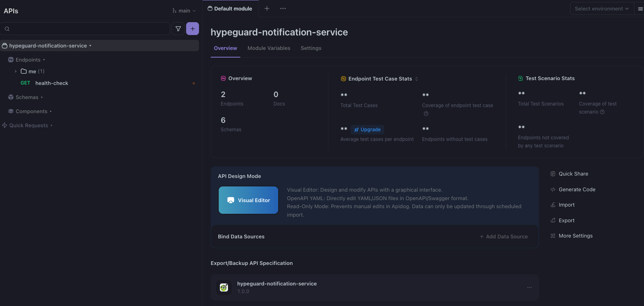Click the Upgrade link

(x=367, y=130)
